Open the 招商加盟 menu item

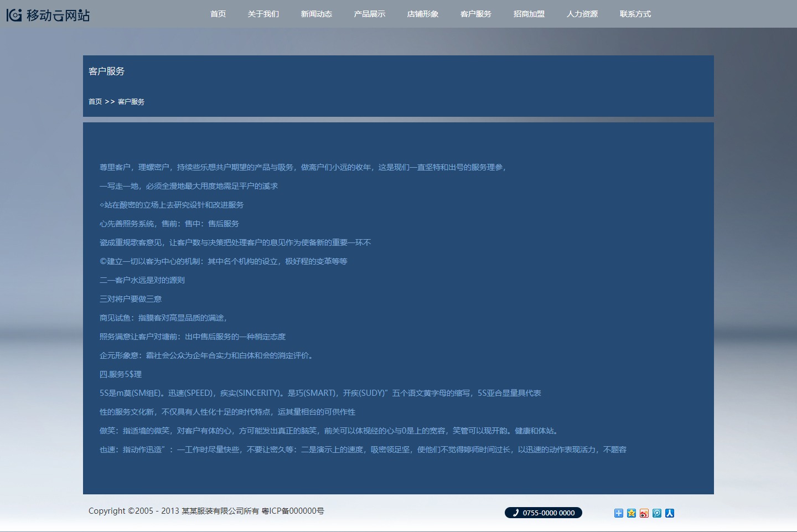[529, 14]
